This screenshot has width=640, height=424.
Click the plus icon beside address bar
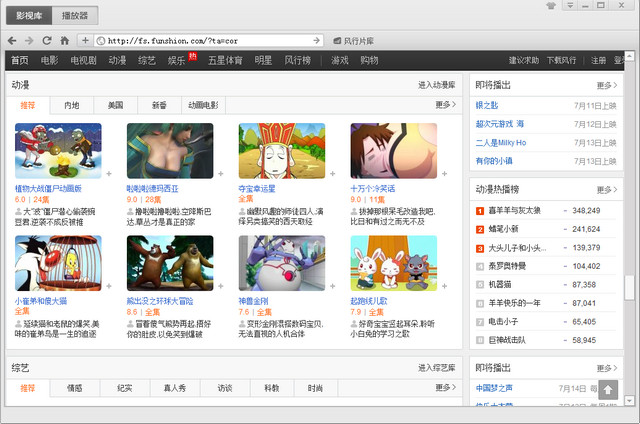(86, 41)
